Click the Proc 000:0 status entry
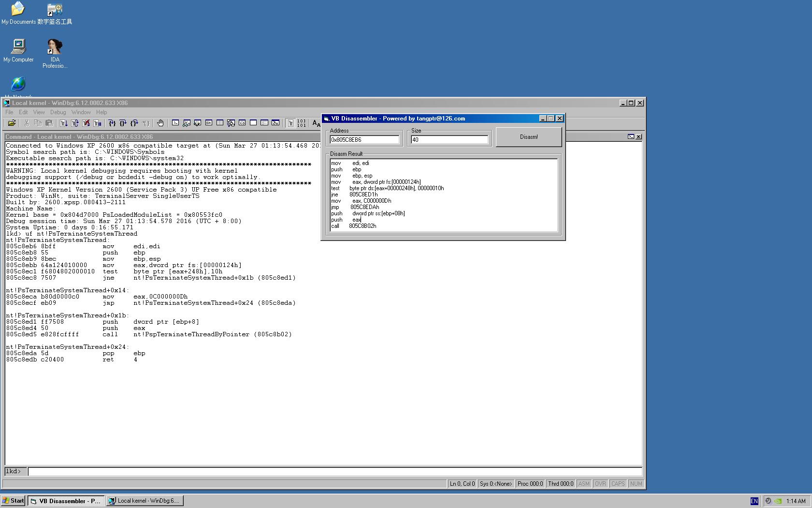812x508 pixels. coord(530,484)
